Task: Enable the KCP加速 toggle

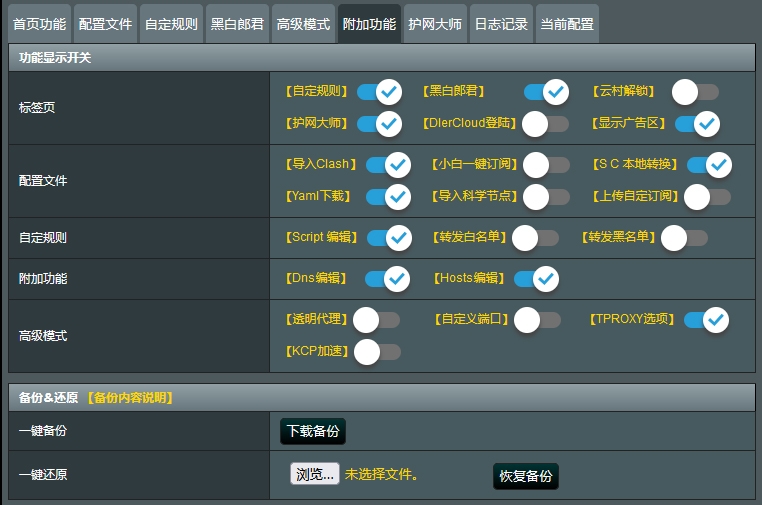Action: pyautogui.click(x=377, y=352)
